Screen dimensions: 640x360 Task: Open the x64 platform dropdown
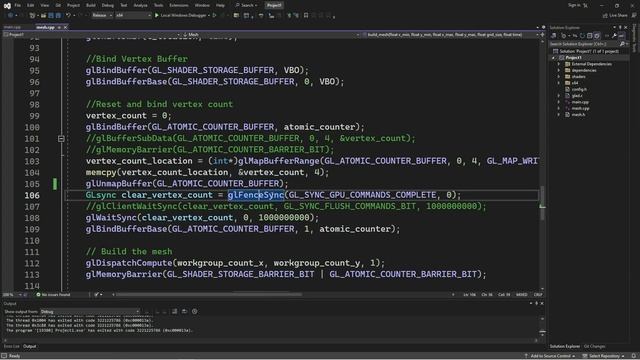pos(133,16)
